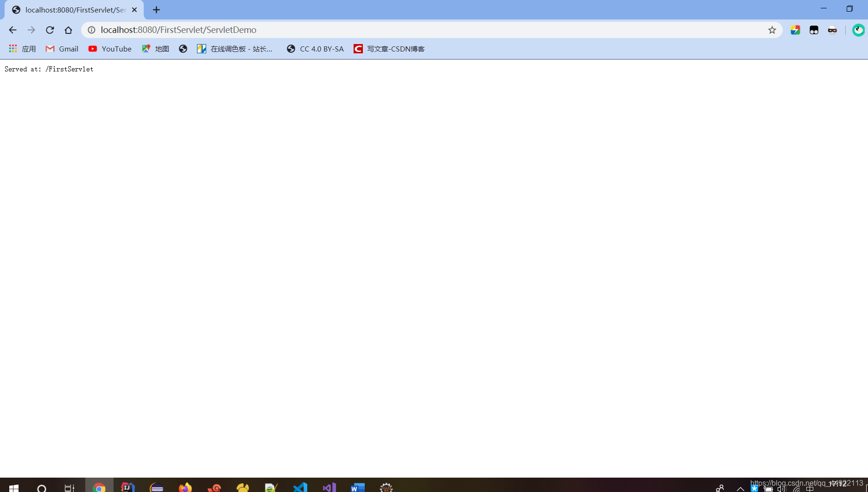This screenshot has width=868, height=492.
Task: Open the yellow bear app in taskbar
Action: click(243, 487)
